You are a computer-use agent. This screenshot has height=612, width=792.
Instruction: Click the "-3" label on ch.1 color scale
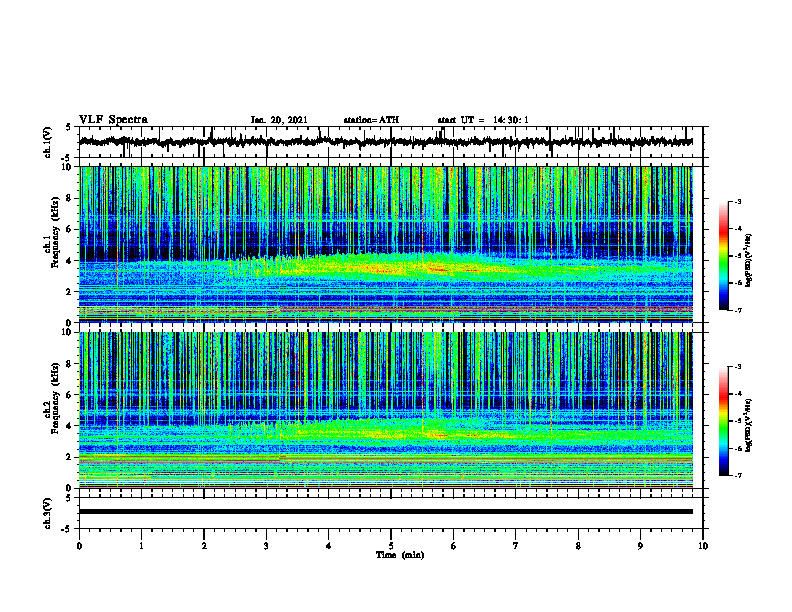pos(737,201)
